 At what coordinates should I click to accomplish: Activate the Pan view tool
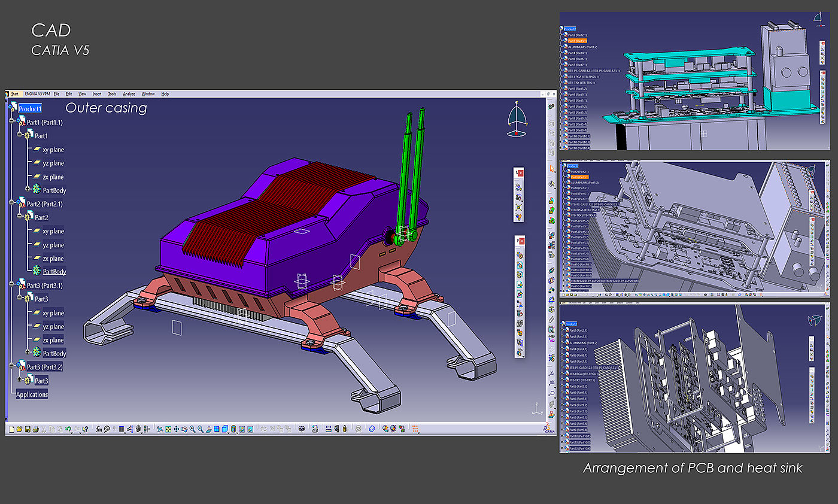(x=176, y=429)
